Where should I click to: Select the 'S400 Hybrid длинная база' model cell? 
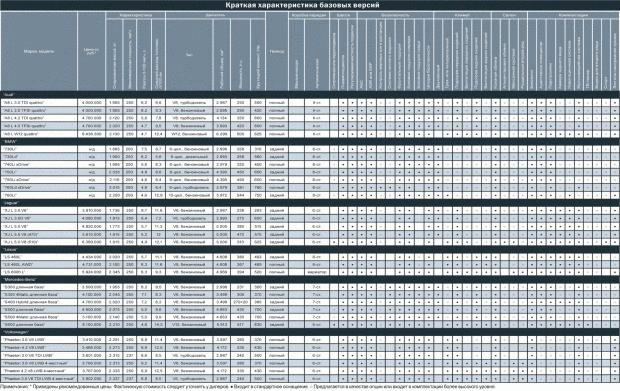click(39, 302)
